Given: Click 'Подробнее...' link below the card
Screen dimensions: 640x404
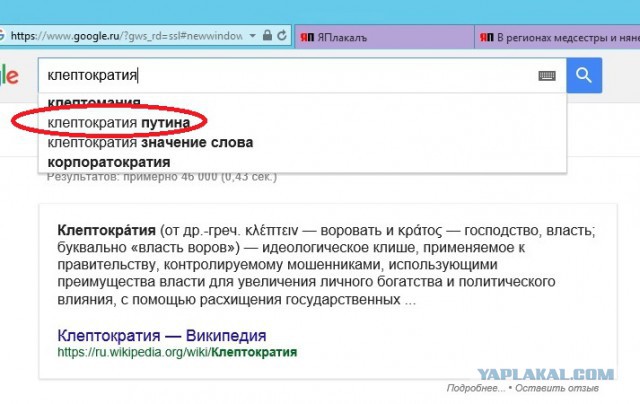Looking at the screenshot, I should point(476,388).
